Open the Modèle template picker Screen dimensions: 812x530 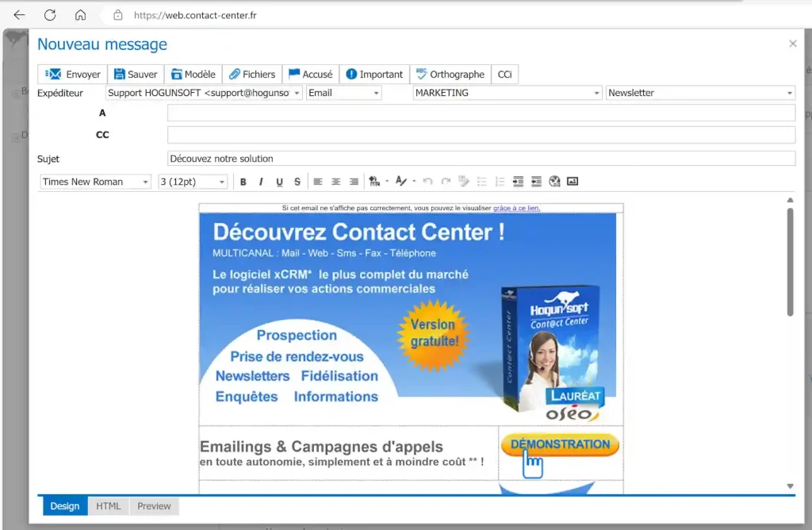(x=193, y=74)
